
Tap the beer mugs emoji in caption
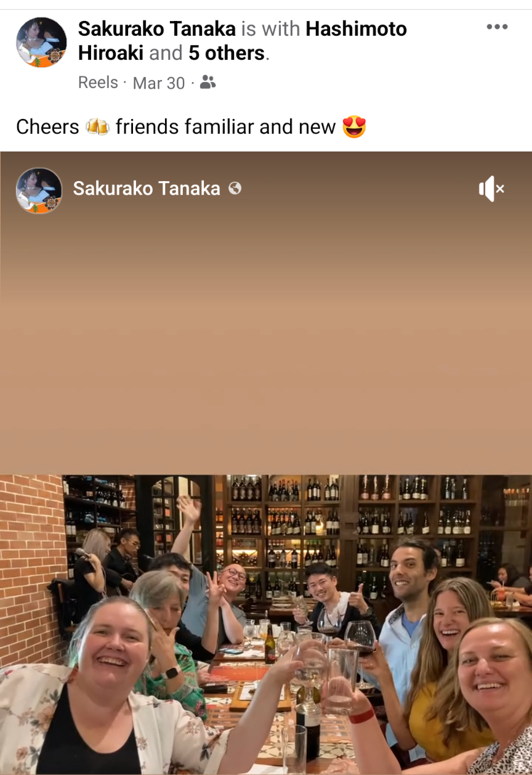point(97,127)
